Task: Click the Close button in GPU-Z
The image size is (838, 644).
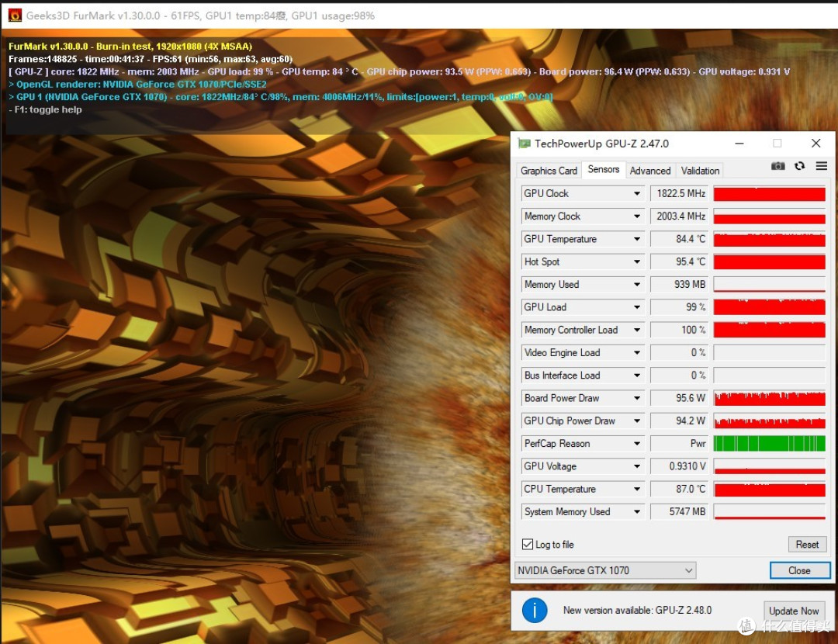Action: 799,570
